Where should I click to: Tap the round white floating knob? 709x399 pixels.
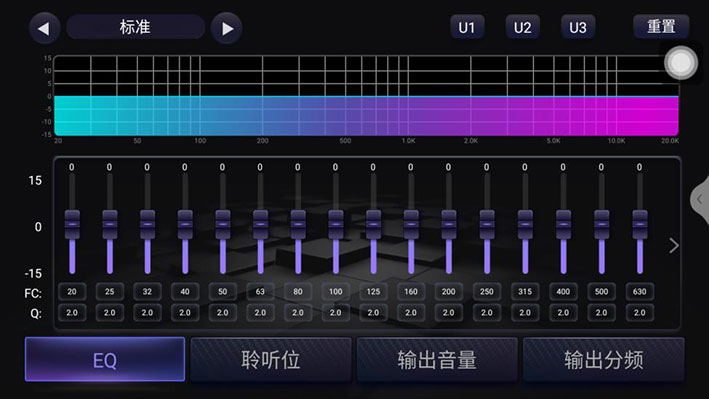681,63
